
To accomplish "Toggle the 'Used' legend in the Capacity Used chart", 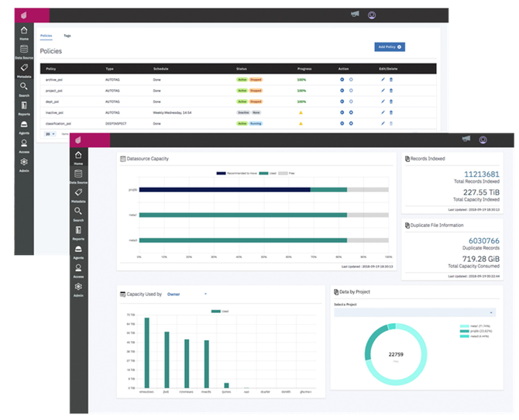I will (x=220, y=311).
